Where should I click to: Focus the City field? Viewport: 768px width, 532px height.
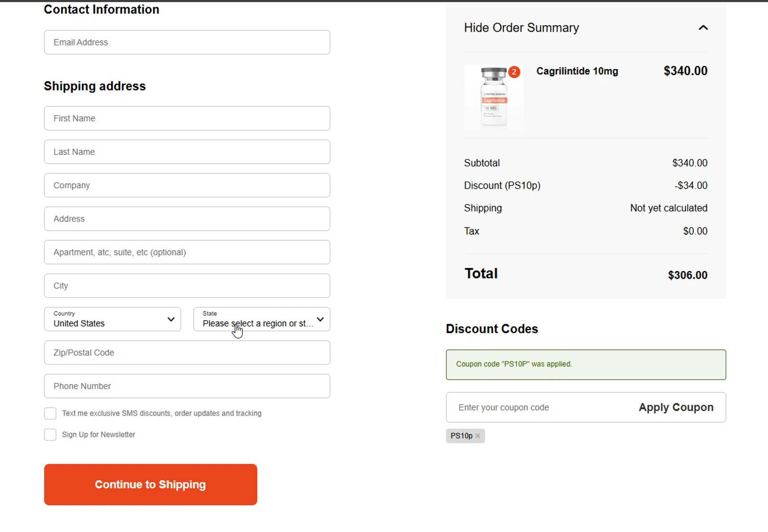coord(187,285)
